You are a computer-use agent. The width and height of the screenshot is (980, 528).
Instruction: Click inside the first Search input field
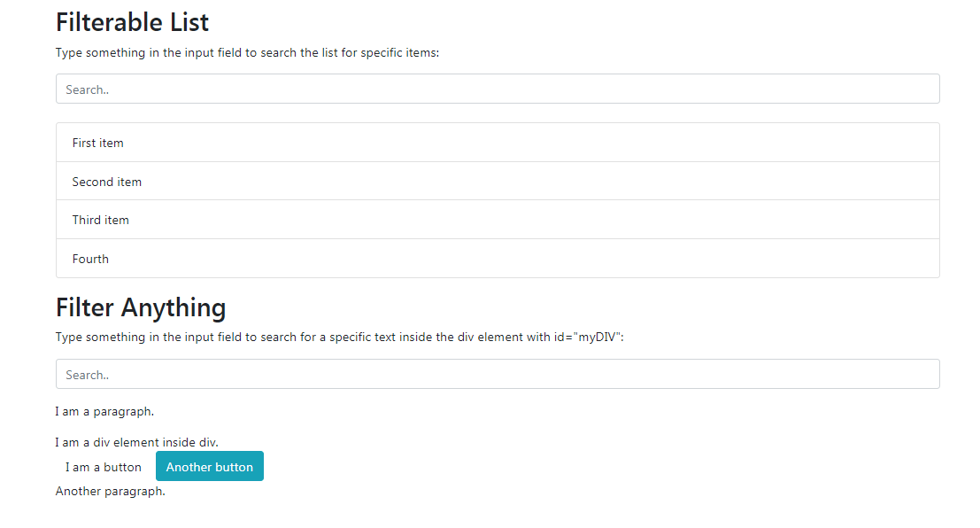point(354,89)
